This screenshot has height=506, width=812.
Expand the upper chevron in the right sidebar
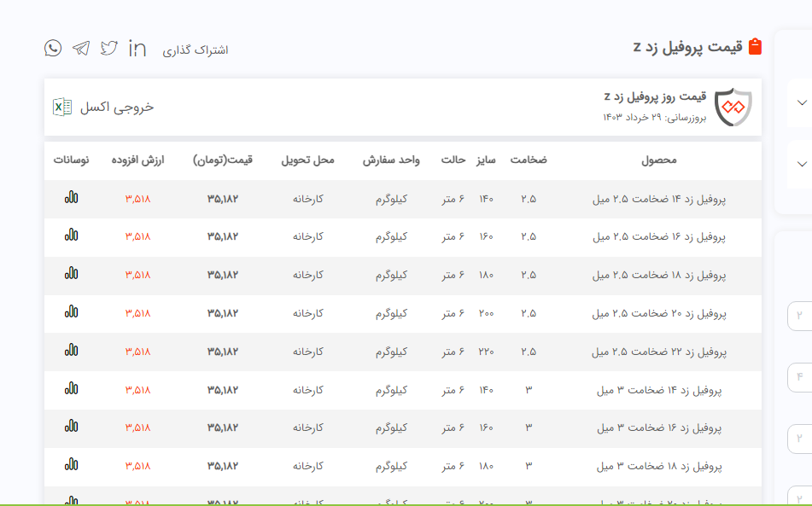coord(801,102)
